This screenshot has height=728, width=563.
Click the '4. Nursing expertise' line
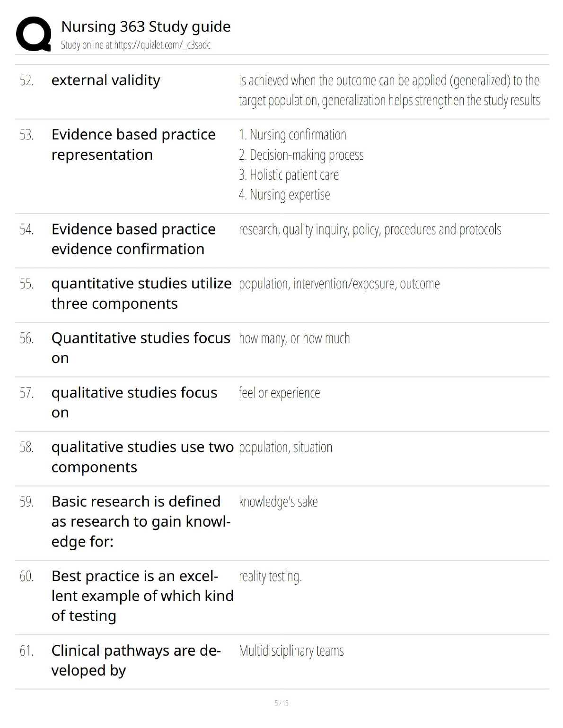point(284,195)
